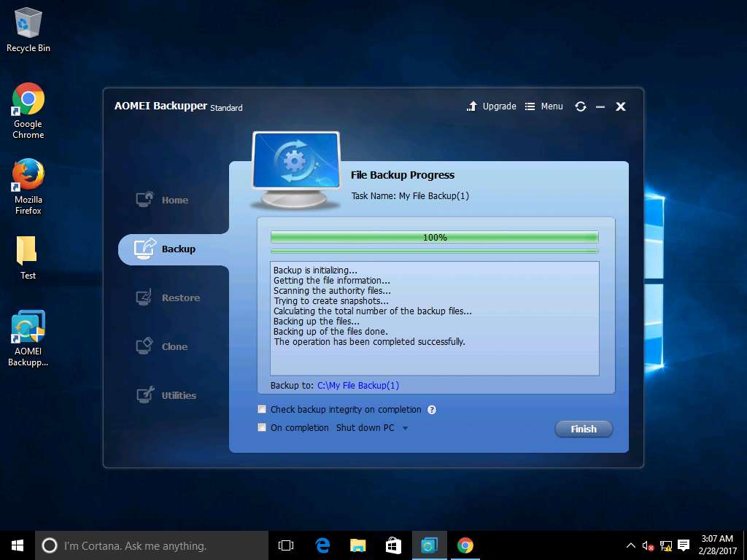The image size is (747, 560).
Task: Tick the On completion checkbox
Action: 262,427
